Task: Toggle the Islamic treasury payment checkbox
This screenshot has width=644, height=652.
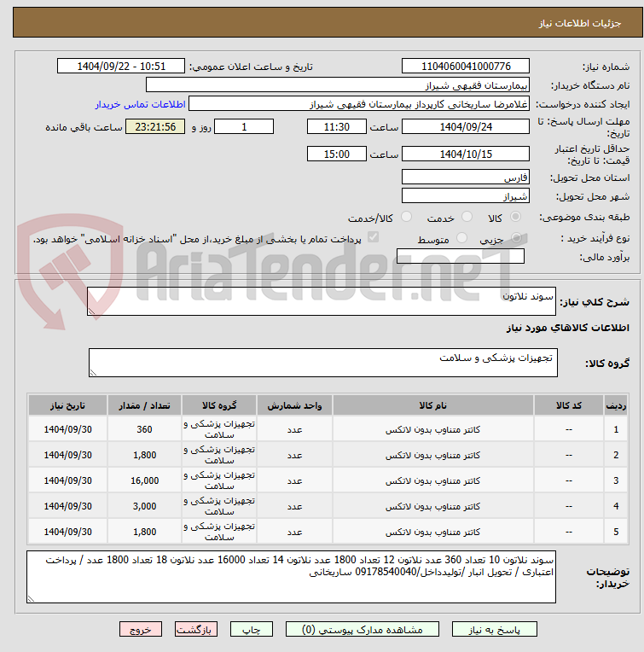Action: (x=373, y=237)
